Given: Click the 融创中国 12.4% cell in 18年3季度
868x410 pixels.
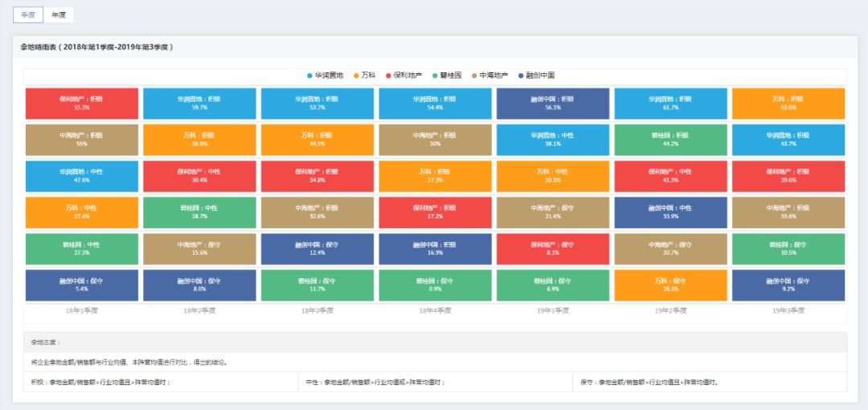Looking at the screenshot, I should pos(317,248).
